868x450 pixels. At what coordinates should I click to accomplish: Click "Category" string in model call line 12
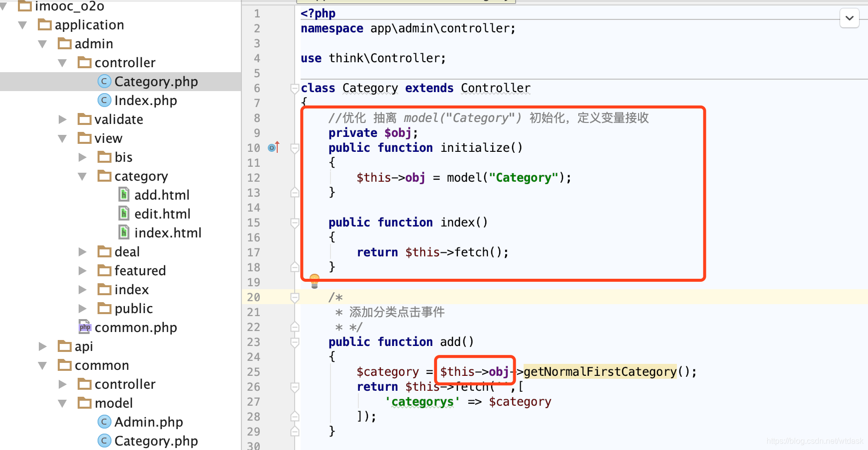coord(524,177)
